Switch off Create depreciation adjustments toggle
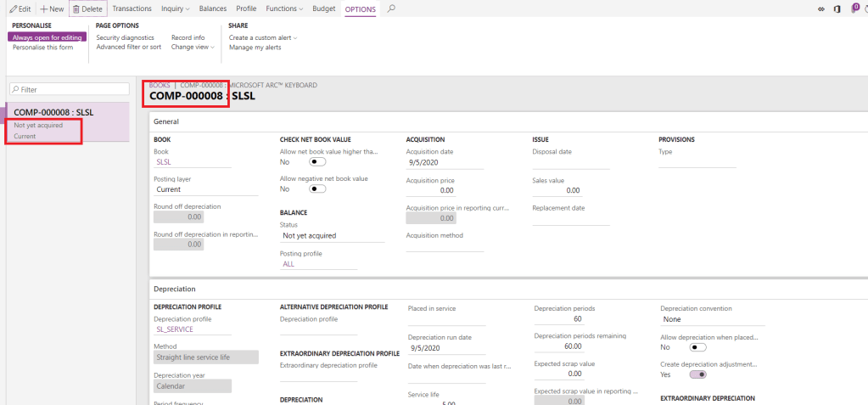Image resolution: width=868 pixels, height=405 pixels. click(698, 374)
